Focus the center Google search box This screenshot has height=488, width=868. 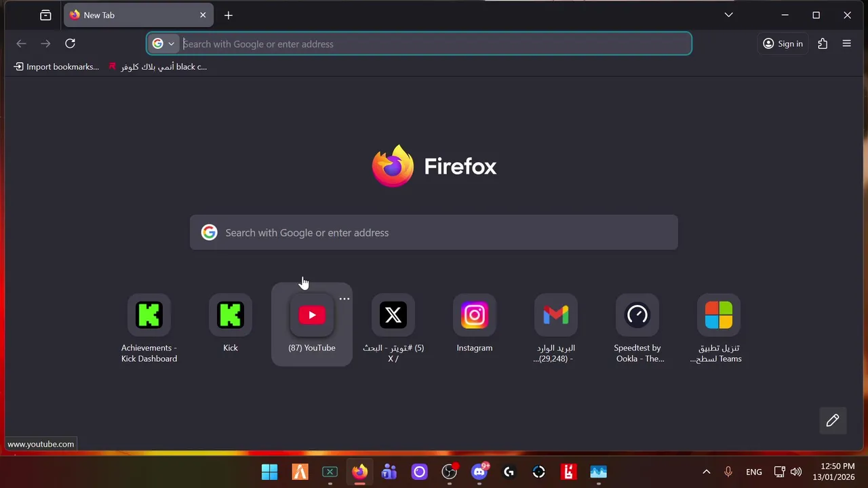[x=434, y=232]
